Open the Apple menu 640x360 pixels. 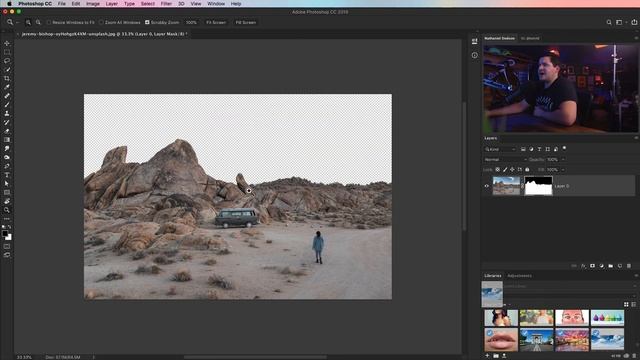tap(9, 4)
